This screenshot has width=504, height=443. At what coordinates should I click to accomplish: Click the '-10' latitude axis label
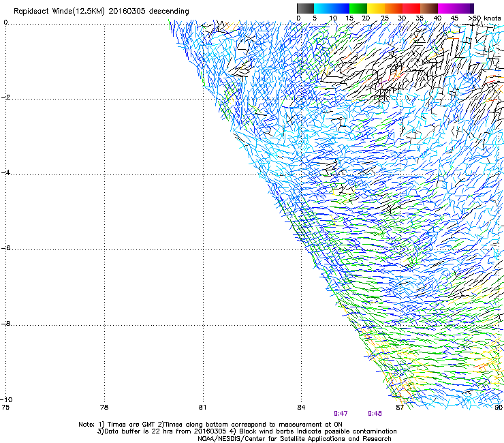click(x=7, y=399)
